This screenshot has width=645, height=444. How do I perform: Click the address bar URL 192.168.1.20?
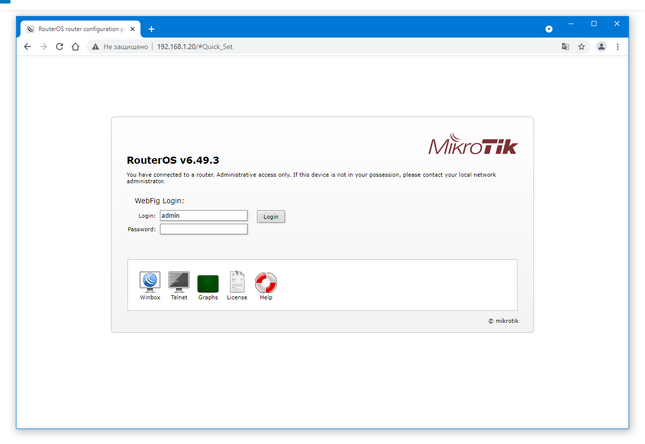click(x=195, y=46)
